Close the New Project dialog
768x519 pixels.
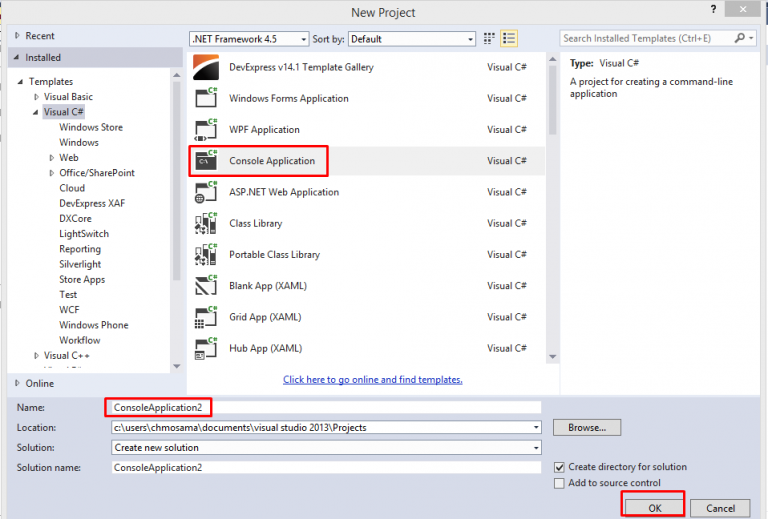coord(743,9)
